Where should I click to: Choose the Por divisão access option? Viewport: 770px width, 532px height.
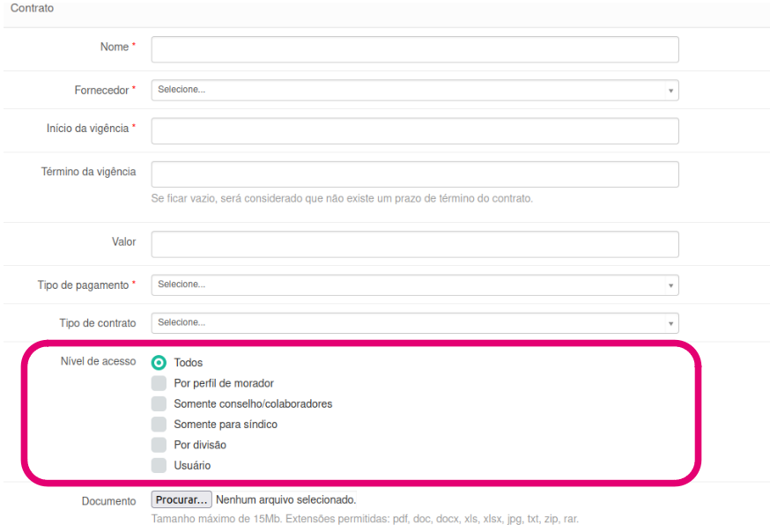159,445
